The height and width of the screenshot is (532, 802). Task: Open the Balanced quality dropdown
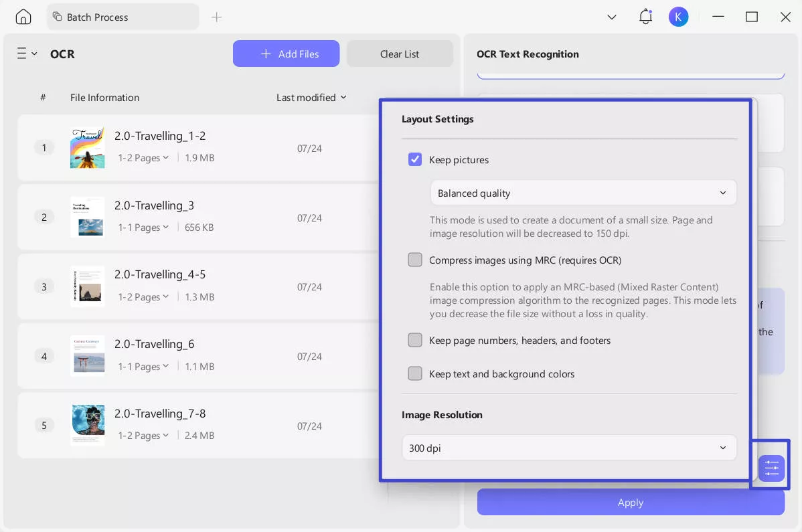582,193
